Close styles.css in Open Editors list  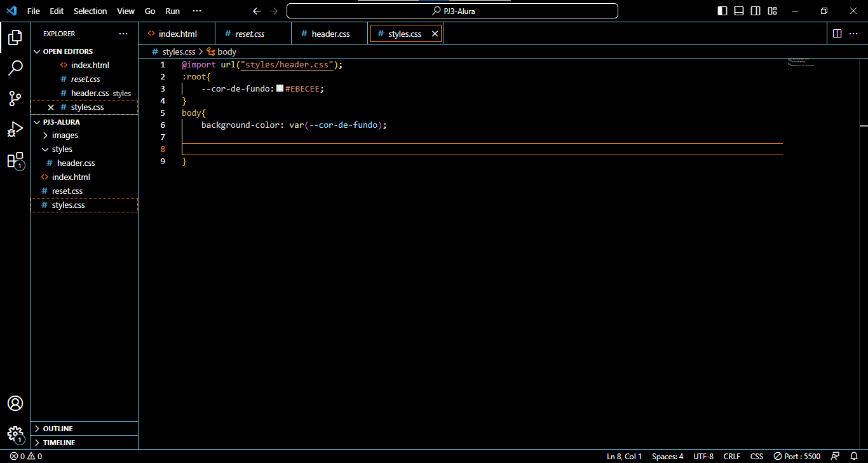coord(51,107)
